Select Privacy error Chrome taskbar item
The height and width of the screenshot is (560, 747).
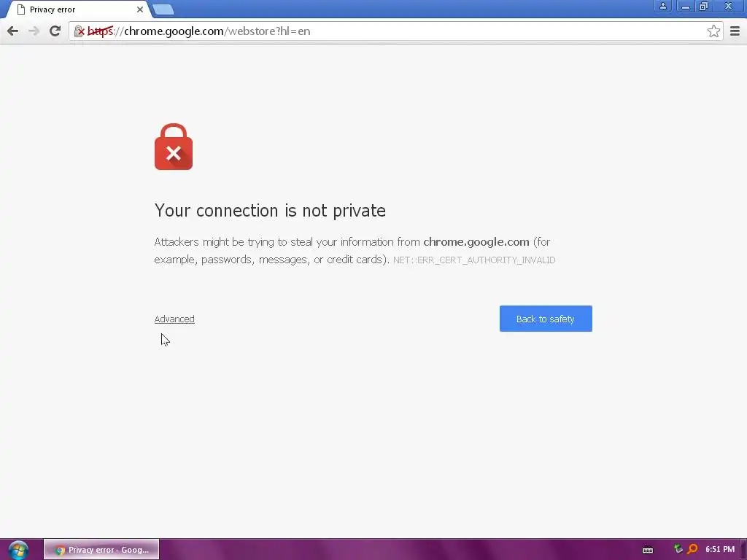click(x=101, y=550)
